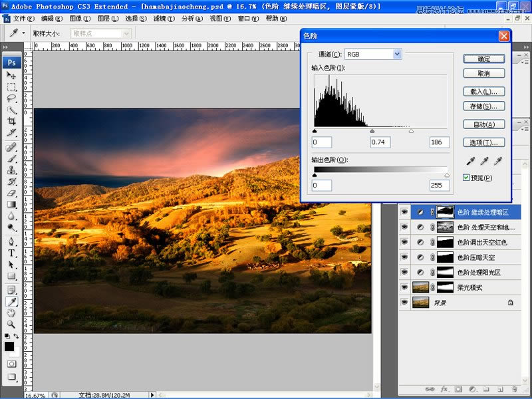Screen dimensions: 532x399
Task: Select the Horizontal Type tool
Action: click(x=12, y=253)
